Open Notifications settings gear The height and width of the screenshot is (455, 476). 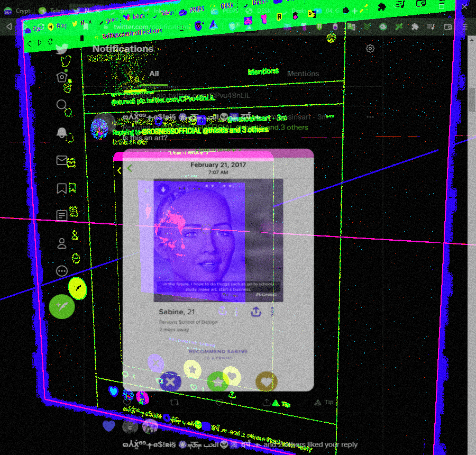point(370,49)
